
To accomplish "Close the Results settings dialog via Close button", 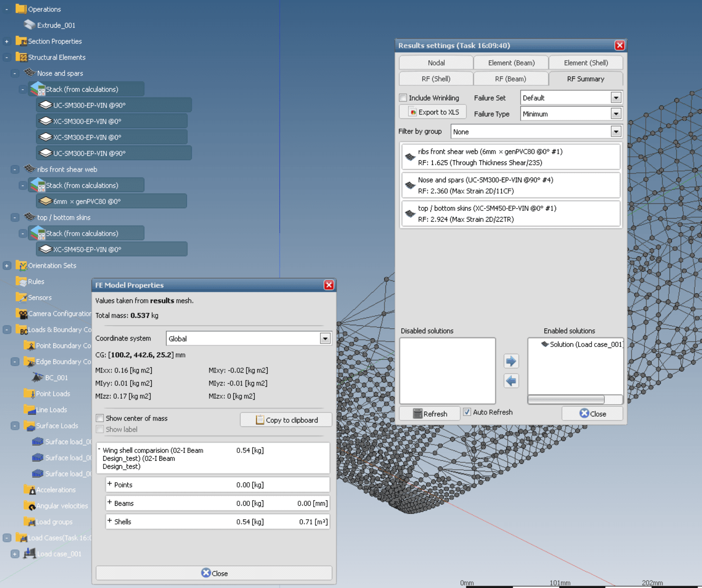I will [x=593, y=414].
